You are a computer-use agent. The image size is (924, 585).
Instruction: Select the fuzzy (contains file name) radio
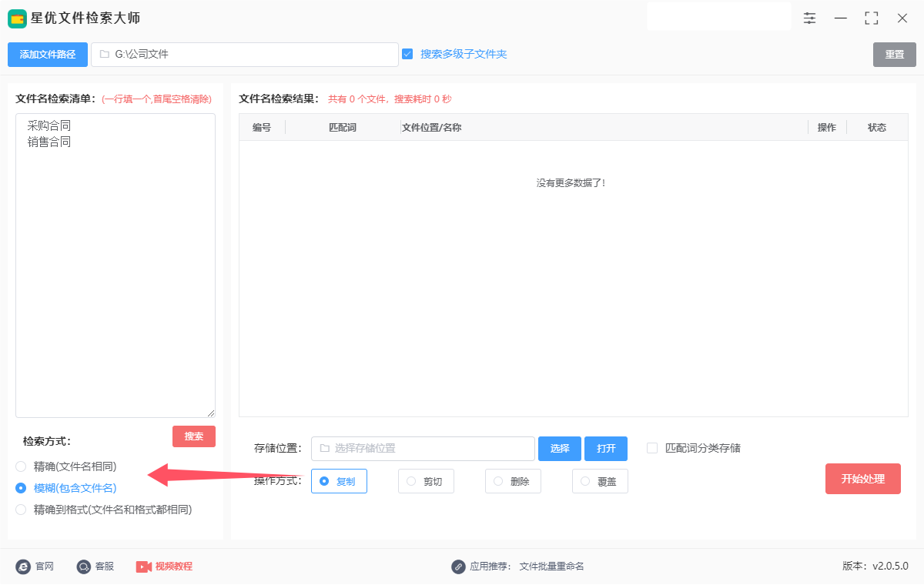tap(21, 488)
